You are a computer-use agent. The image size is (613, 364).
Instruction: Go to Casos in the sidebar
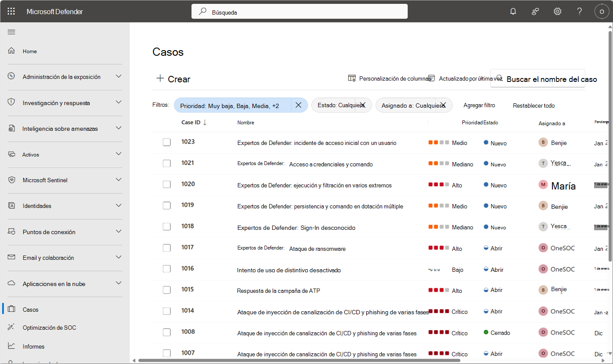tap(30, 310)
